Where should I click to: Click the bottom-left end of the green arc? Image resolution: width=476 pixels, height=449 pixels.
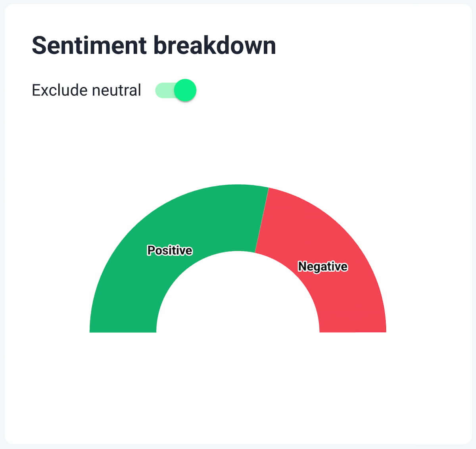coord(123,328)
